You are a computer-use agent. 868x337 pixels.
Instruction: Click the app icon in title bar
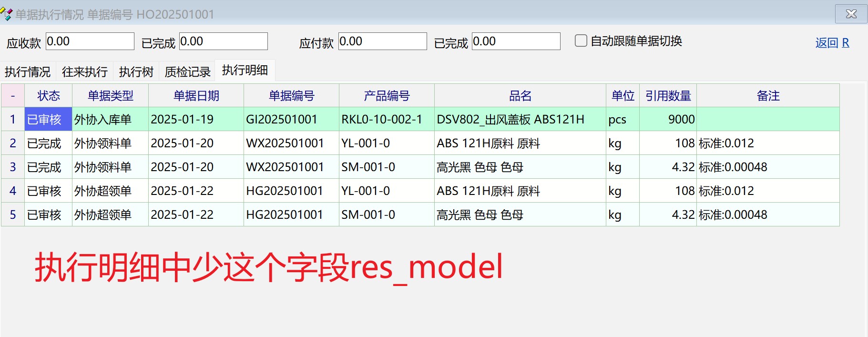[x=7, y=14]
